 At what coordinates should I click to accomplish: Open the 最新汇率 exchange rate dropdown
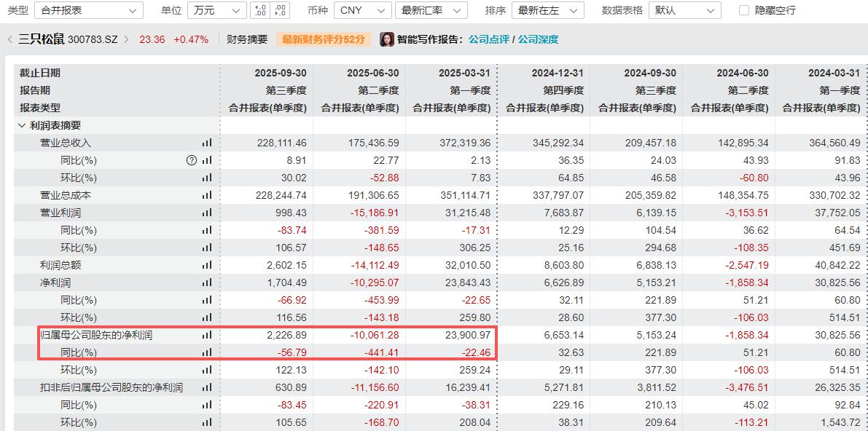click(431, 10)
